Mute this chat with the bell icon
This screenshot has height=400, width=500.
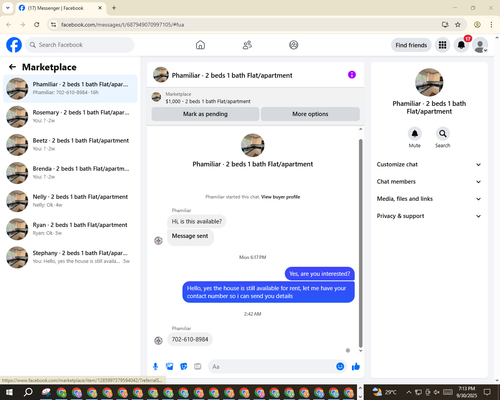click(x=415, y=134)
